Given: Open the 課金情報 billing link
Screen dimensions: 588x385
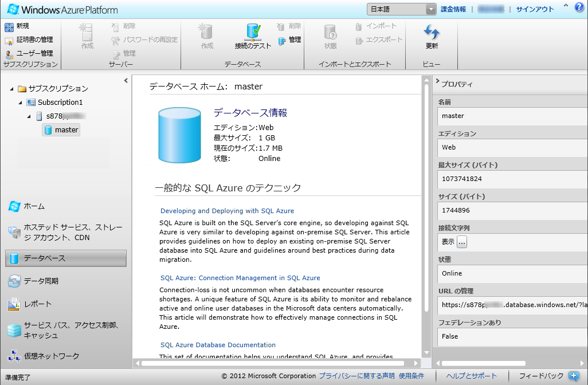Looking at the screenshot, I should coord(453,9).
